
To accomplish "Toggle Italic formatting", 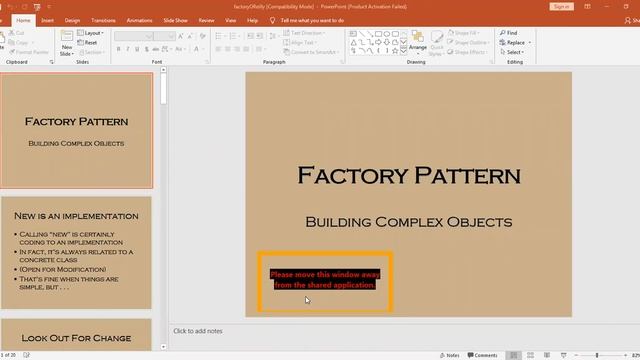I will click(128, 49).
